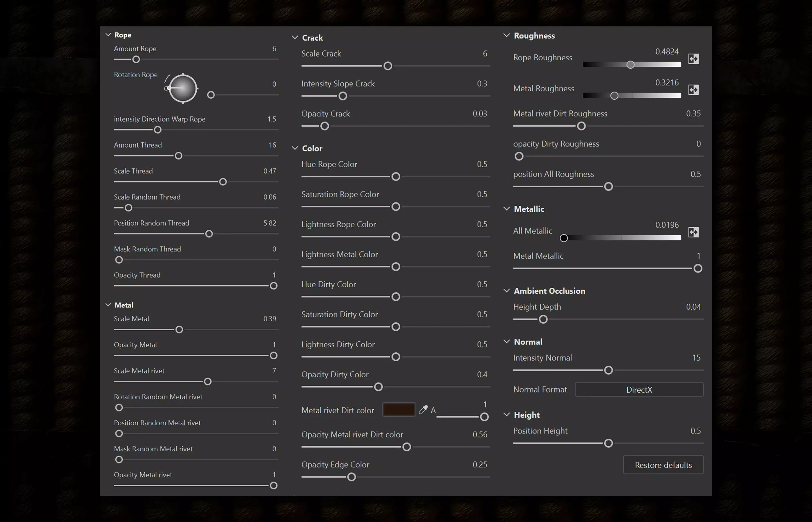
Task: Collapse the Metal section chevron
Action: click(108, 305)
